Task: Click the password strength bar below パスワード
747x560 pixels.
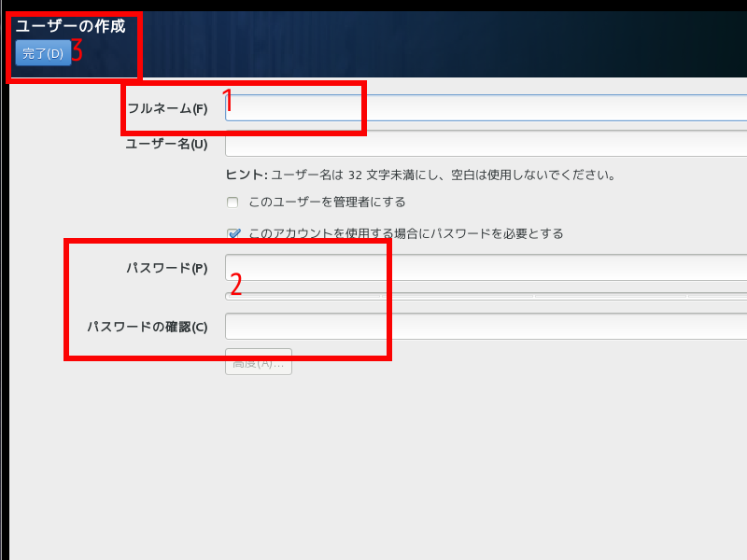Action: [x=486, y=297]
